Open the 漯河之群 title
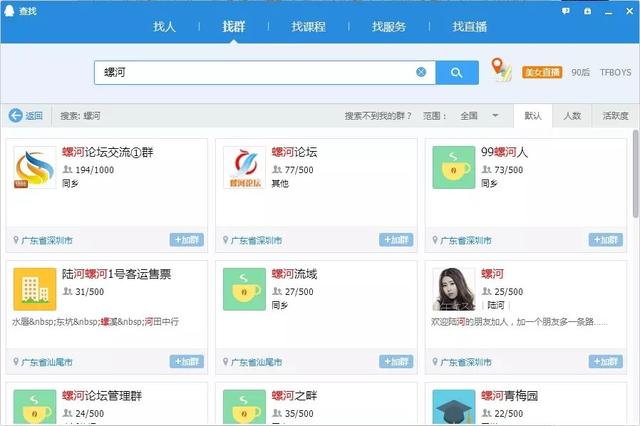Viewport: 640px width, 426px height. click(294, 395)
